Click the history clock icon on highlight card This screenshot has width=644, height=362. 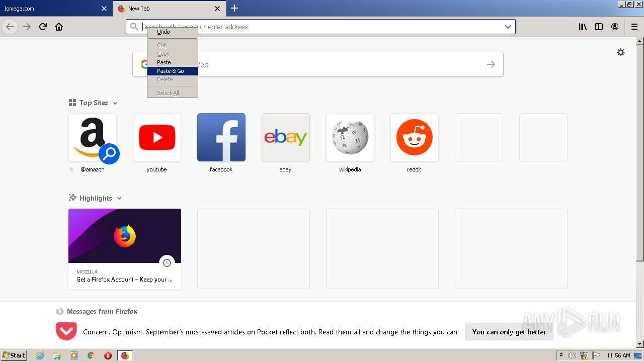point(167,263)
